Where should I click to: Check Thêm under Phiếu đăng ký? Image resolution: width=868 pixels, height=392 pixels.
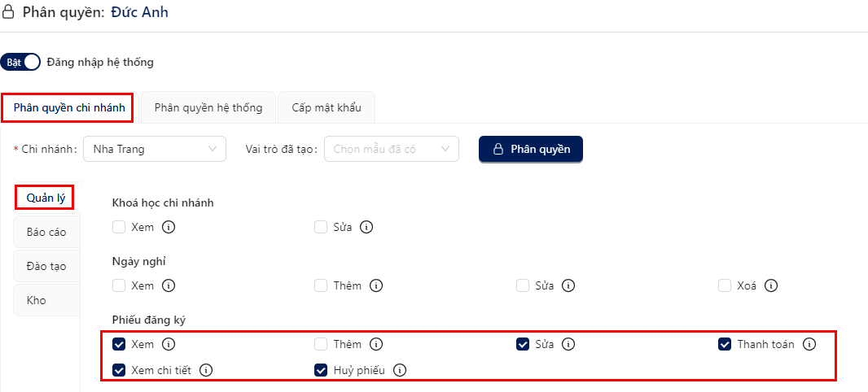pyautogui.click(x=321, y=345)
